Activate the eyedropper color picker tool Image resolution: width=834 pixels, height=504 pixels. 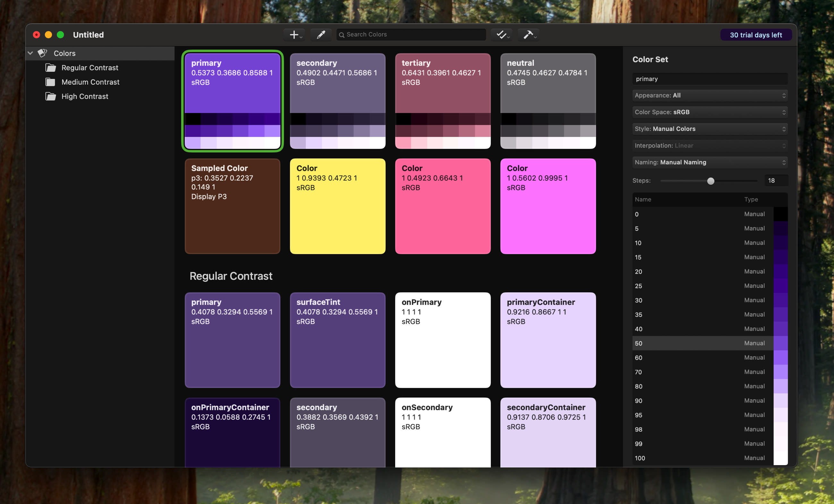coord(321,35)
